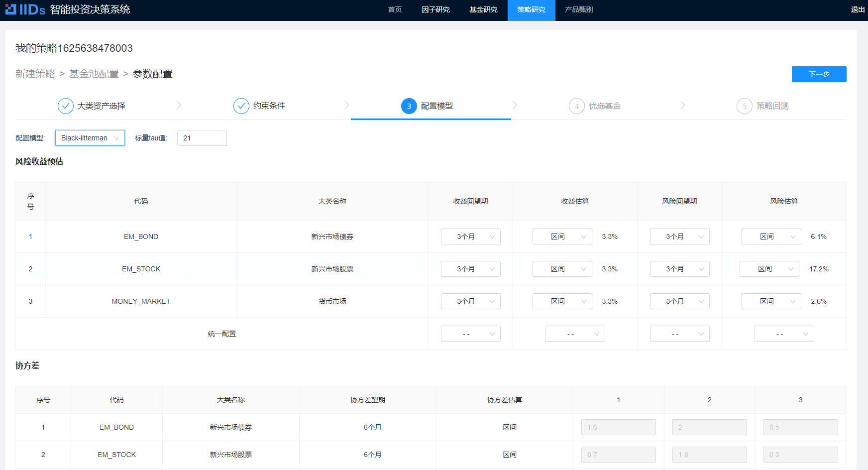The height and width of the screenshot is (470, 868).
Task: Click the EM_BOND code cell in 风险收益预估 table
Action: point(141,236)
